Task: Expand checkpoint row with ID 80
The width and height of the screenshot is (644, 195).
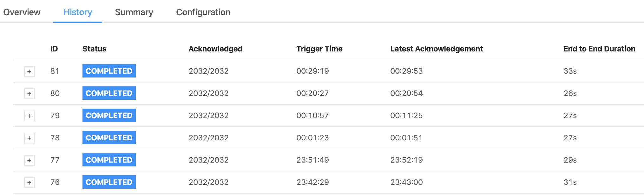Action: (x=30, y=94)
